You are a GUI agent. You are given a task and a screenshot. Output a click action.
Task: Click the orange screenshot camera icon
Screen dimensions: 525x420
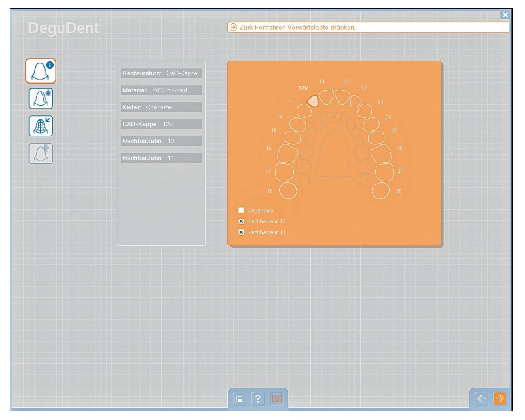277,399
